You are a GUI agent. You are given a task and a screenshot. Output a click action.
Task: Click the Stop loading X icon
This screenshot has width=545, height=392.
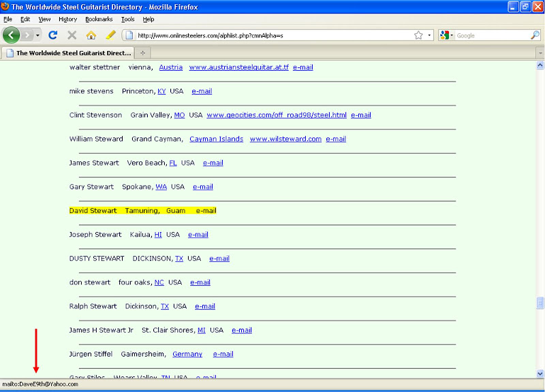[x=72, y=35]
